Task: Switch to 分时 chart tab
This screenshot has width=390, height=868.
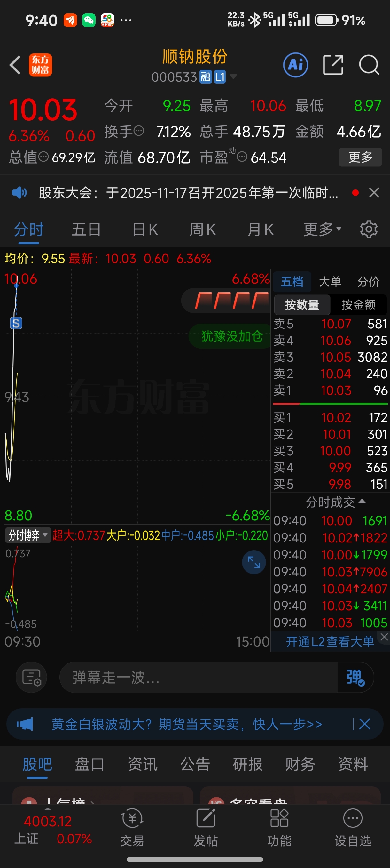Action: click(28, 230)
